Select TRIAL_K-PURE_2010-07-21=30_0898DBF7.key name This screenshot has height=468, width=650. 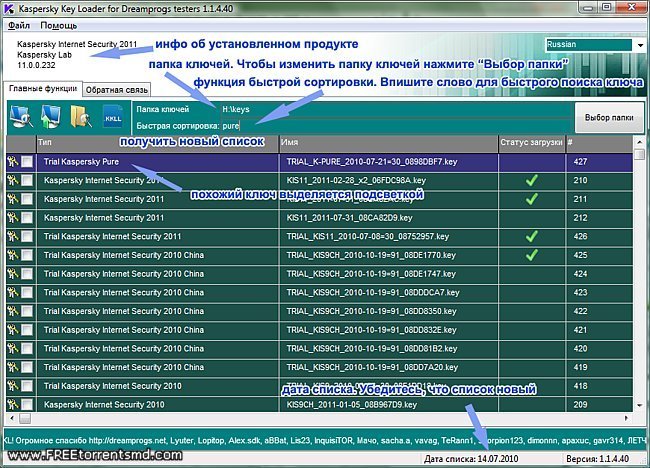(372, 162)
